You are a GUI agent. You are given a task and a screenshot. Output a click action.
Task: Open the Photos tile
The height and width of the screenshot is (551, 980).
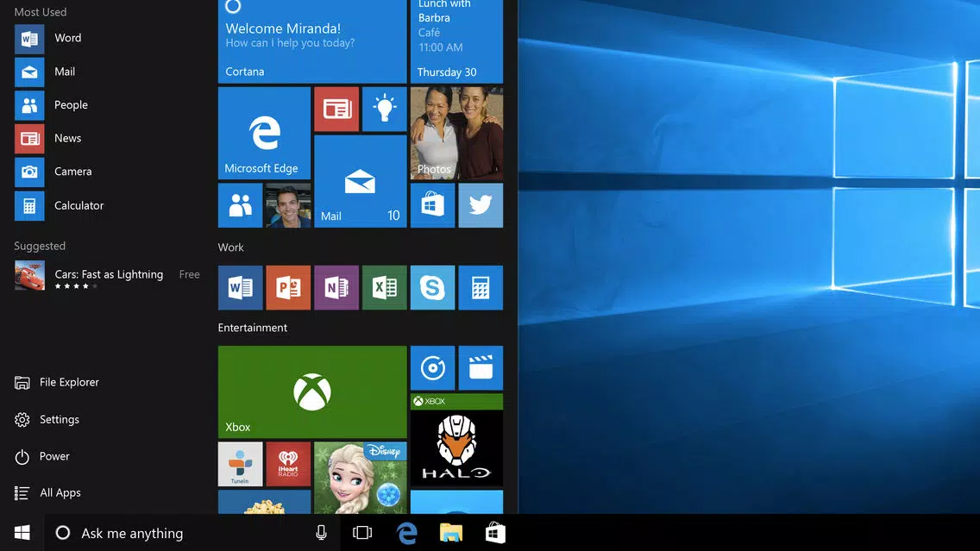tap(456, 133)
